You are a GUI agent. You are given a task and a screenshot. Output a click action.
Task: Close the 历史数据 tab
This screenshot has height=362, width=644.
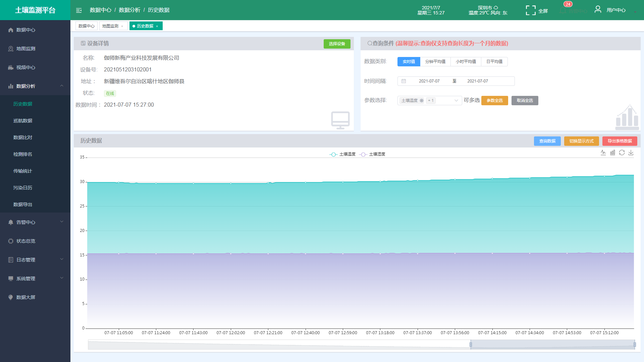pos(157,26)
